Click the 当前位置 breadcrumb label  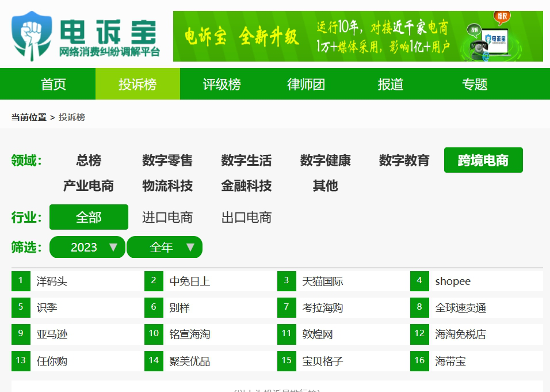tap(29, 117)
